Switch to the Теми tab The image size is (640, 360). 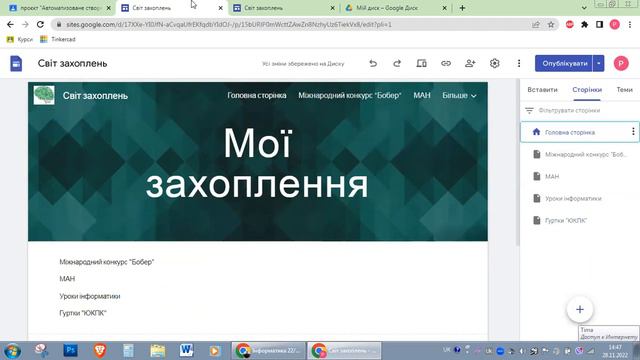pos(624,89)
